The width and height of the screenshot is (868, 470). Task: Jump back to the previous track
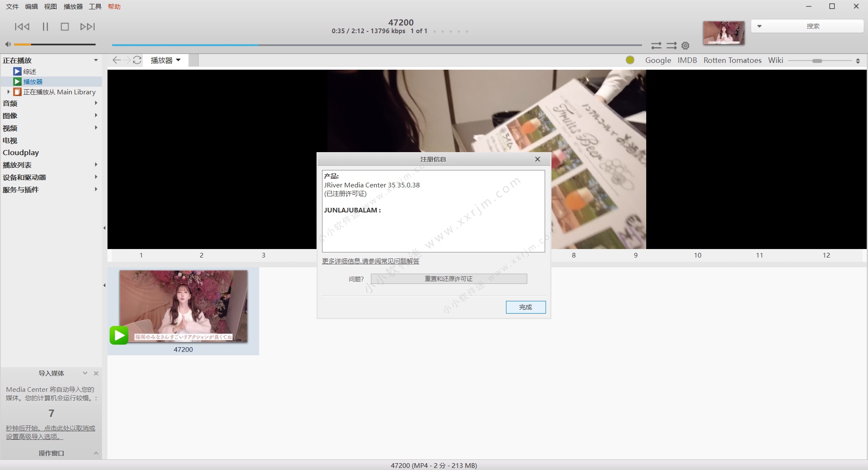pyautogui.click(x=22, y=27)
